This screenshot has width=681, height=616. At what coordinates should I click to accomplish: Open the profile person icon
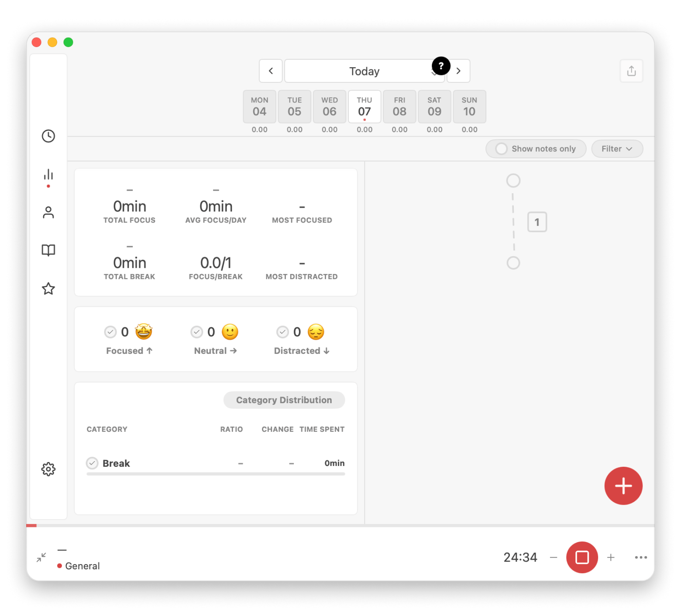click(x=48, y=212)
